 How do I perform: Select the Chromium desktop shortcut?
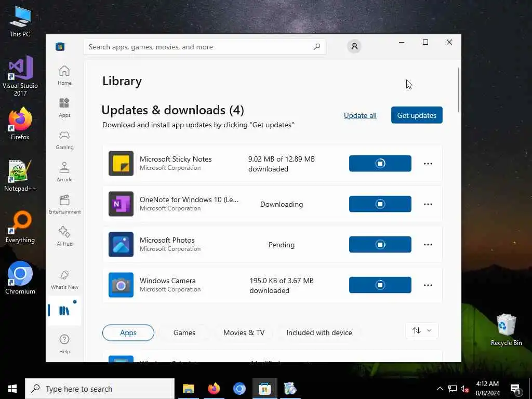coord(20,278)
